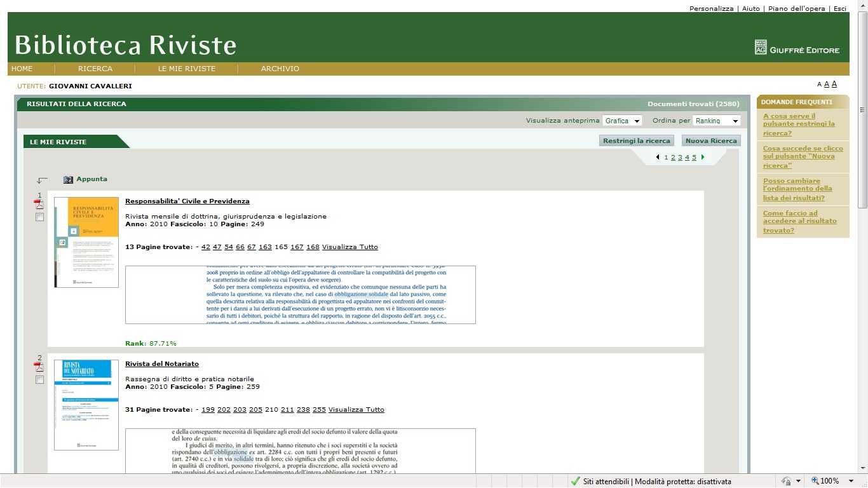Go to results page 5
Screen dimensions: 868x488
[694, 158]
